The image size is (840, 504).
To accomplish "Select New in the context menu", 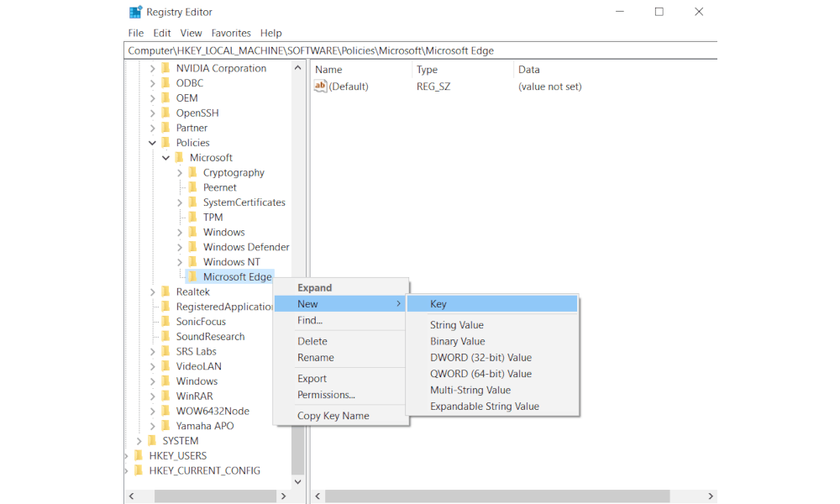I will coord(341,304).
